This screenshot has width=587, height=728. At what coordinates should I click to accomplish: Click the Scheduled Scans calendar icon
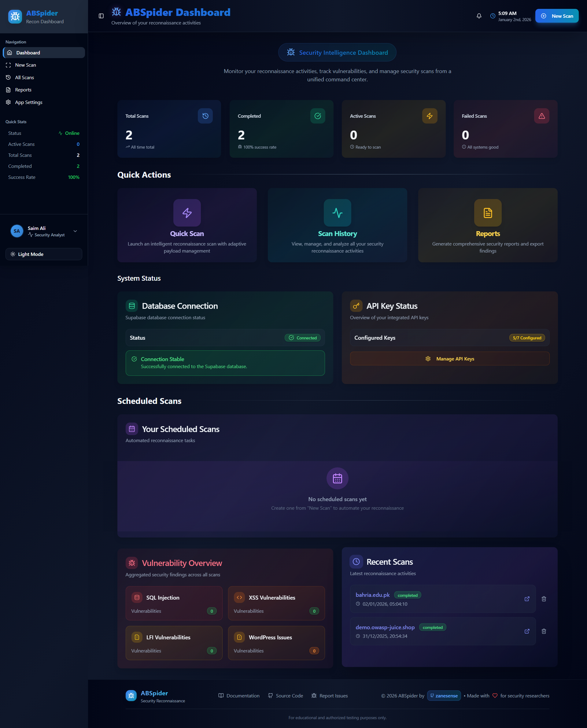coord(132,429)
